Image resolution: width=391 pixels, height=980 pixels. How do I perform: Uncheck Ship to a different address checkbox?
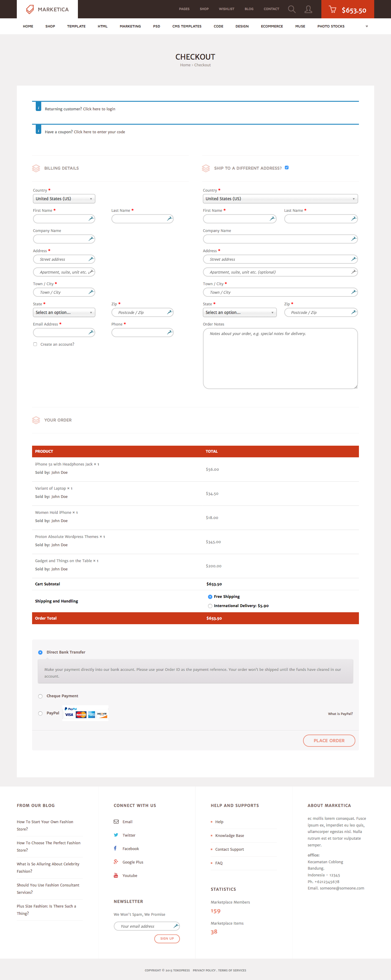point(287,168)
